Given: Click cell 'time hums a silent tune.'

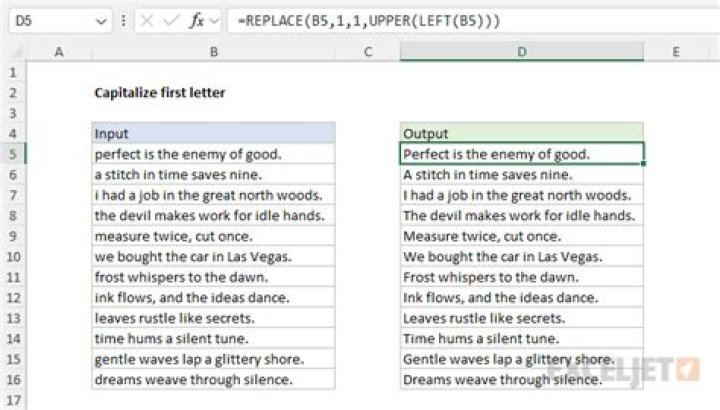Looking at the screenshot, I should [214, 338].
